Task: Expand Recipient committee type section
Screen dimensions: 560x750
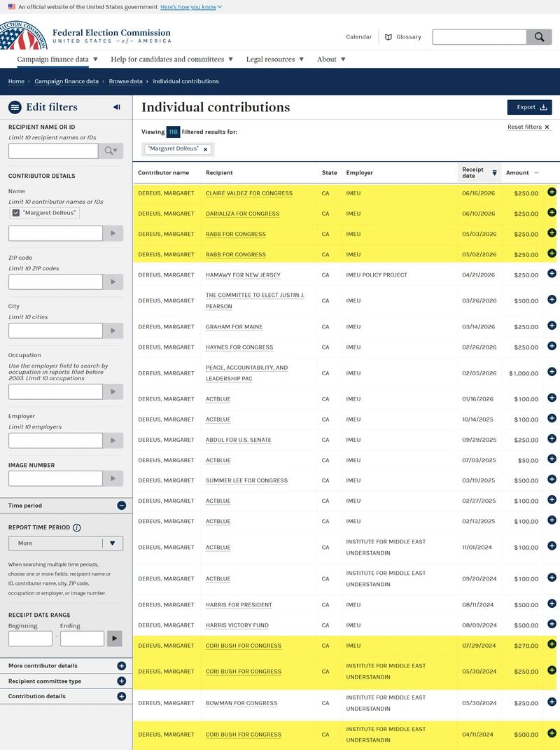Action: (122, 681)
